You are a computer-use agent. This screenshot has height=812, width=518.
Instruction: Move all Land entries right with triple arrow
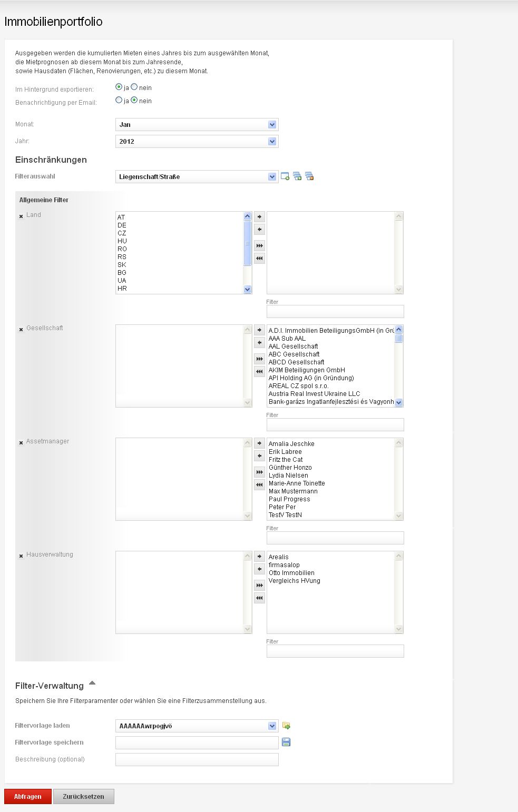(x=259, y=245)
